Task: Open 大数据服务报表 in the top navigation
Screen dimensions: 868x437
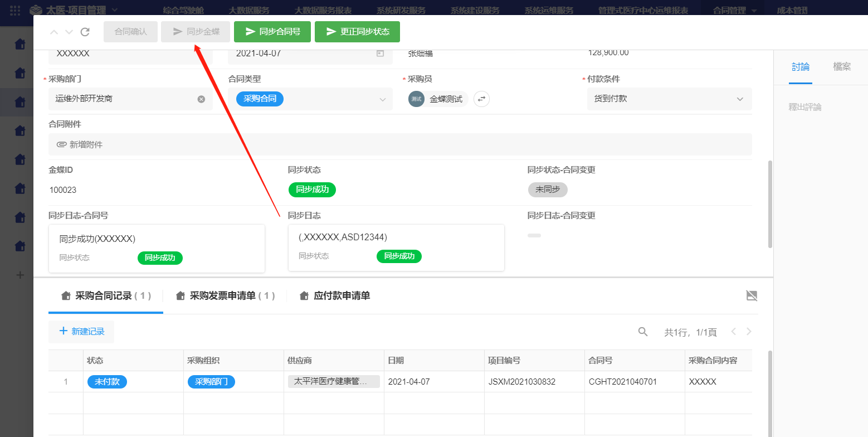Action: [323, 10]
